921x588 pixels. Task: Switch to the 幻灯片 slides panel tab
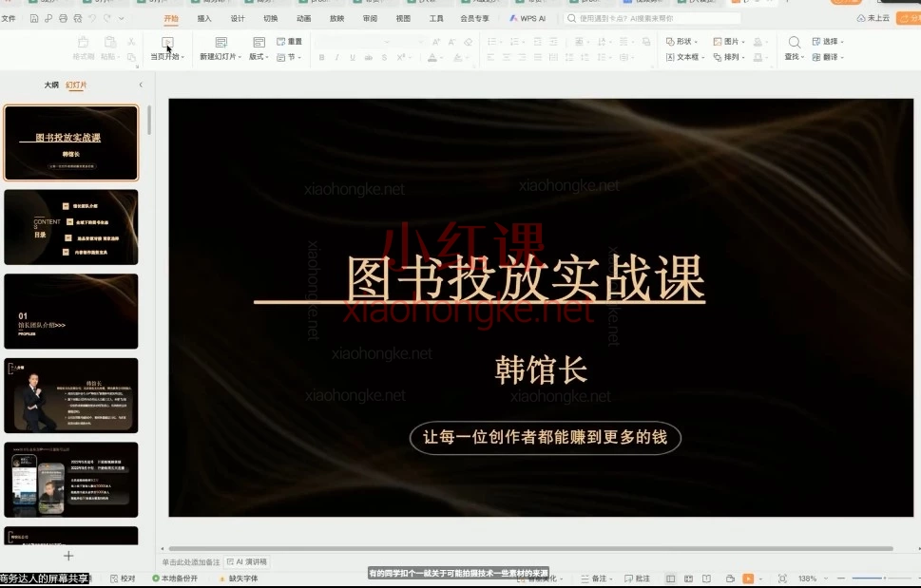pyautogui.click(x=76, y=85)
